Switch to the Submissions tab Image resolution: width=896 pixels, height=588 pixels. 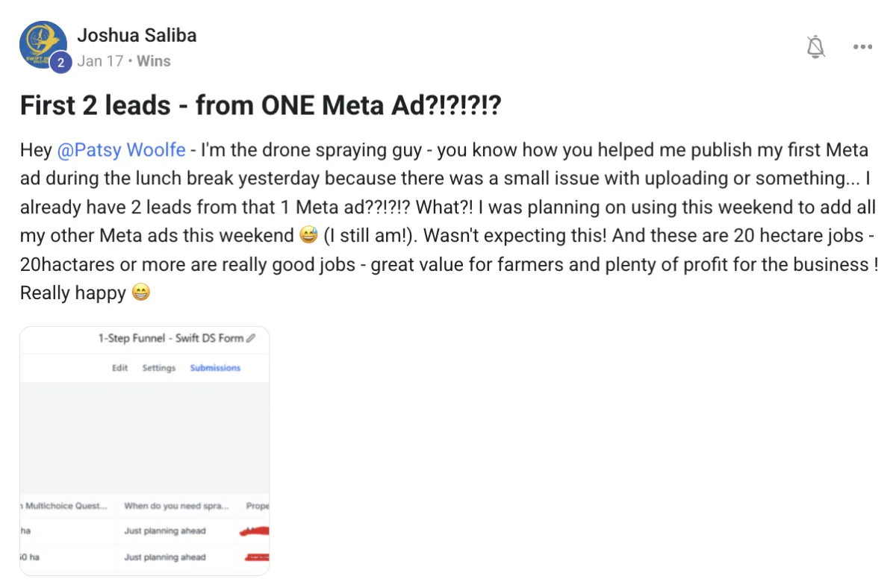click(x=215, y=368)
